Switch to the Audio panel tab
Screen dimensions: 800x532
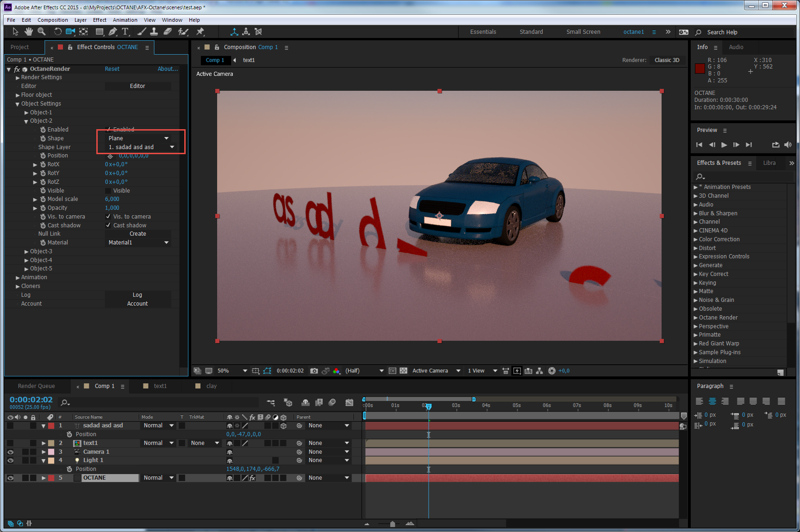click(736, 47)
